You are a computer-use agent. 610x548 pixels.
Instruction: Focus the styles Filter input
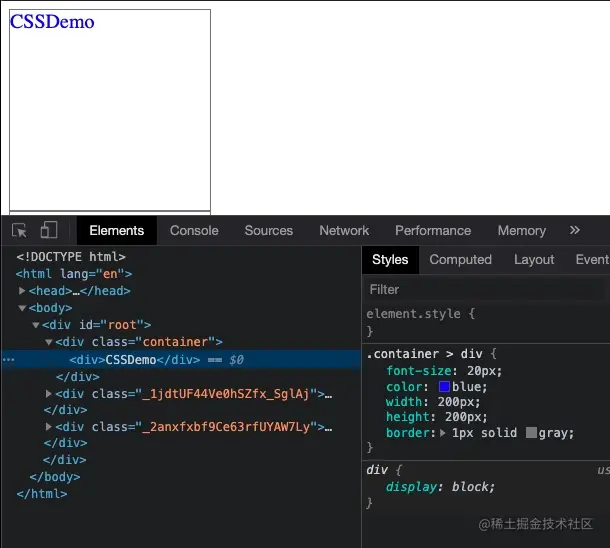(x=484, y=289)
